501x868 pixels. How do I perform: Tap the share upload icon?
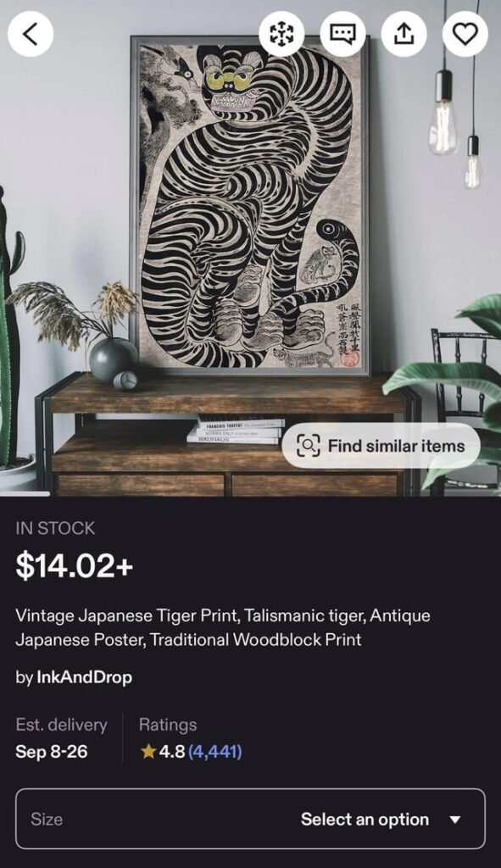(x=404, y=34)
